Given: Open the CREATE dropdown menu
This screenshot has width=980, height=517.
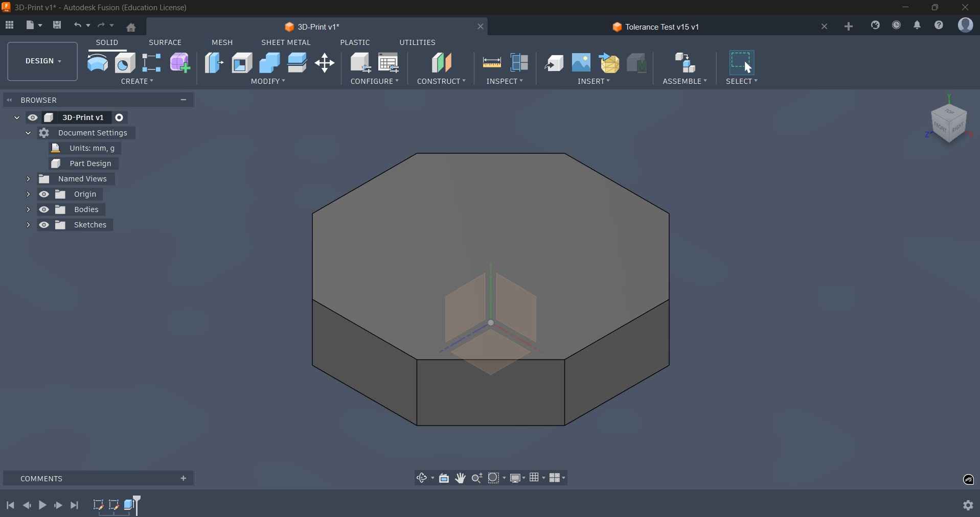Looking at the screenshot, I should 137,81.
